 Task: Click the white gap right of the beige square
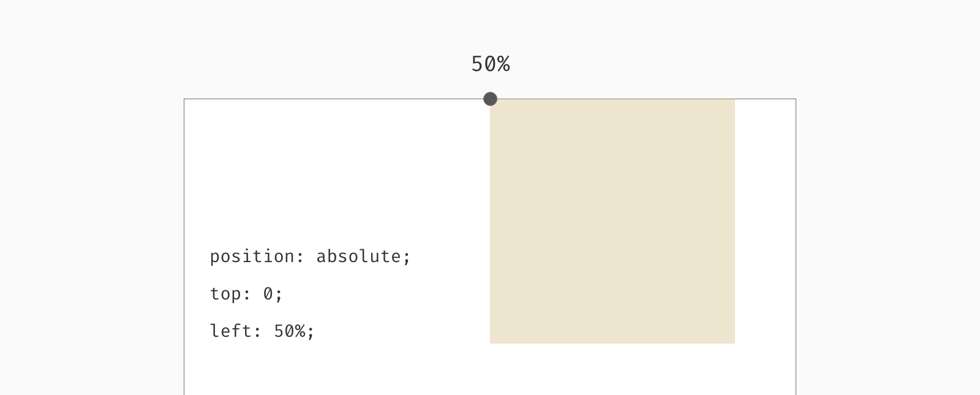765,221
